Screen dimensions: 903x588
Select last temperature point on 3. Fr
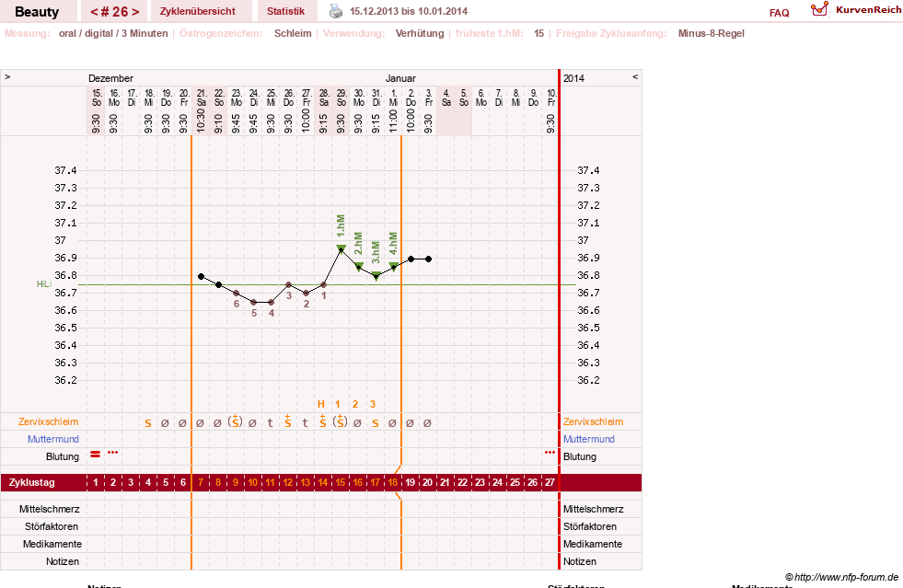click(428, 259)
